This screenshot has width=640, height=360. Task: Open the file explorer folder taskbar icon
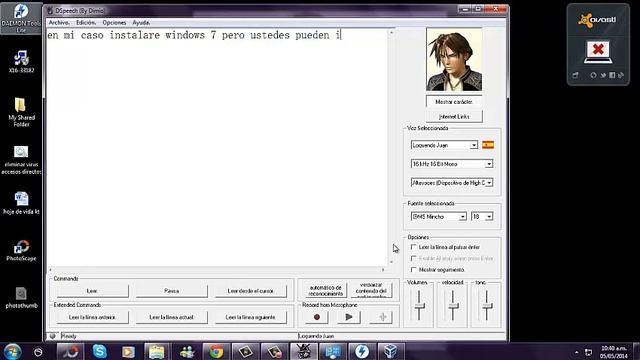point(157,351)
